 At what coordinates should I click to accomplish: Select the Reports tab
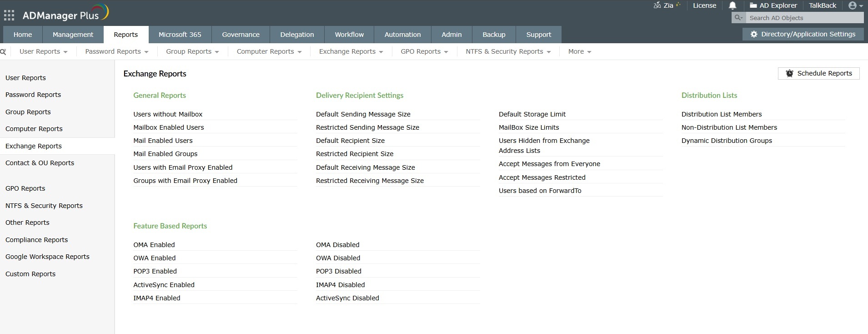126,35
